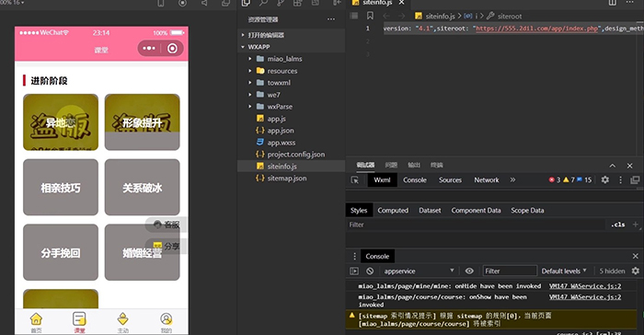Open the 主动 tab bar icon
The width and height of the screenshot is (644, 335).
tap(122, 319)
